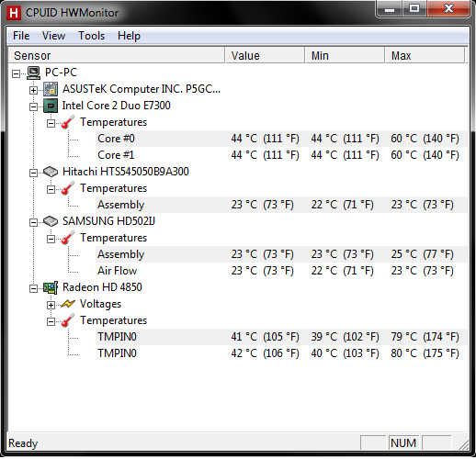The image size is (476, 459).
Task: Click the HWMonitor red H title icon
Action: click(14, 13)
